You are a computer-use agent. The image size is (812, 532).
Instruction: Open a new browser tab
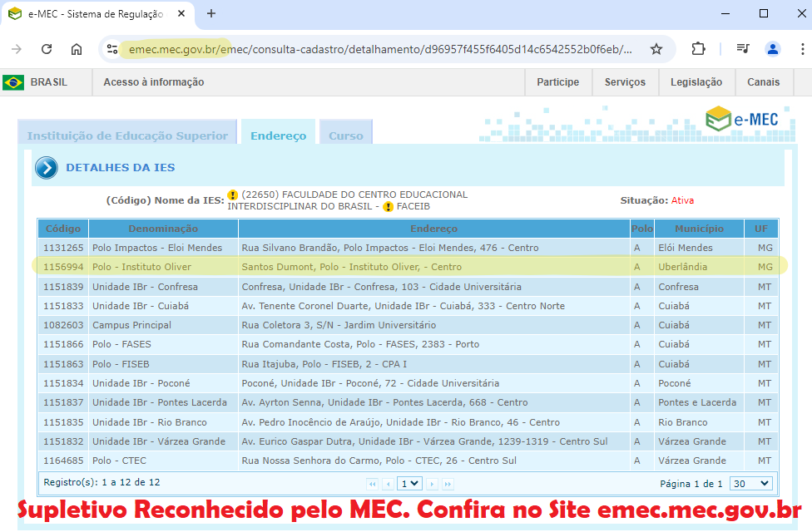point(211,13)
